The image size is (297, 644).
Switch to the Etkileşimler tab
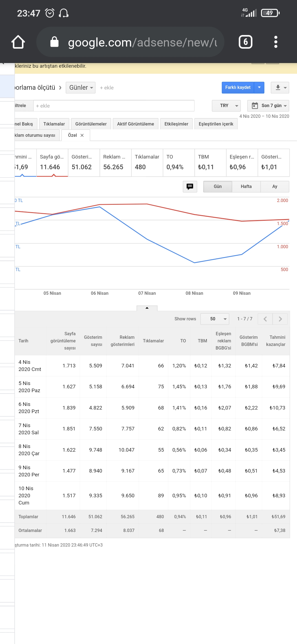coord(176,124)
